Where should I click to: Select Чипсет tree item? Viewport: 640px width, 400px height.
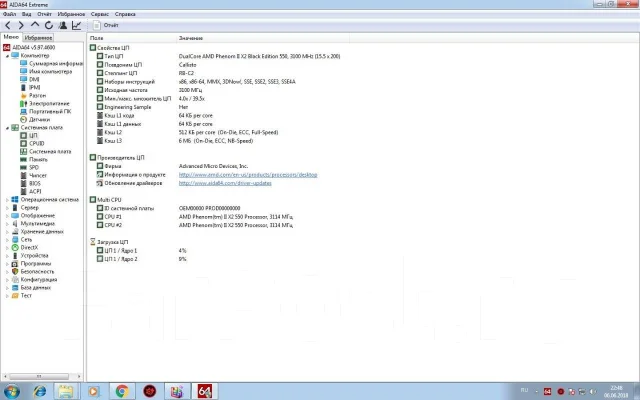click(x=38, y=176)
